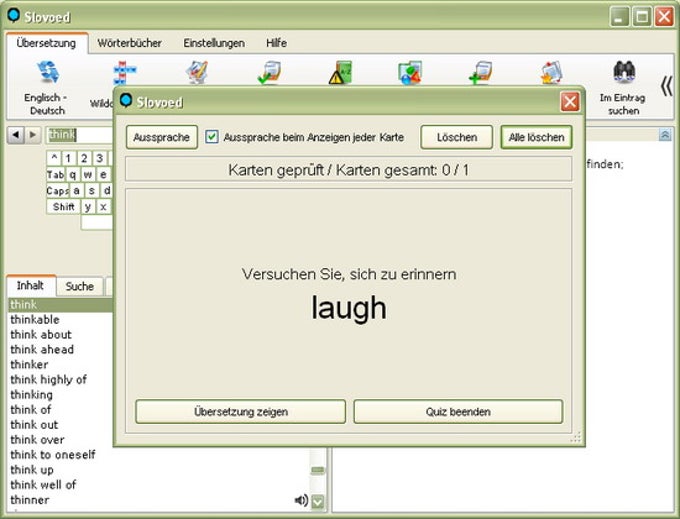Click the virtual keyboard key q
The height and width of the screenshot is (519, 680).
click(72, 174)
